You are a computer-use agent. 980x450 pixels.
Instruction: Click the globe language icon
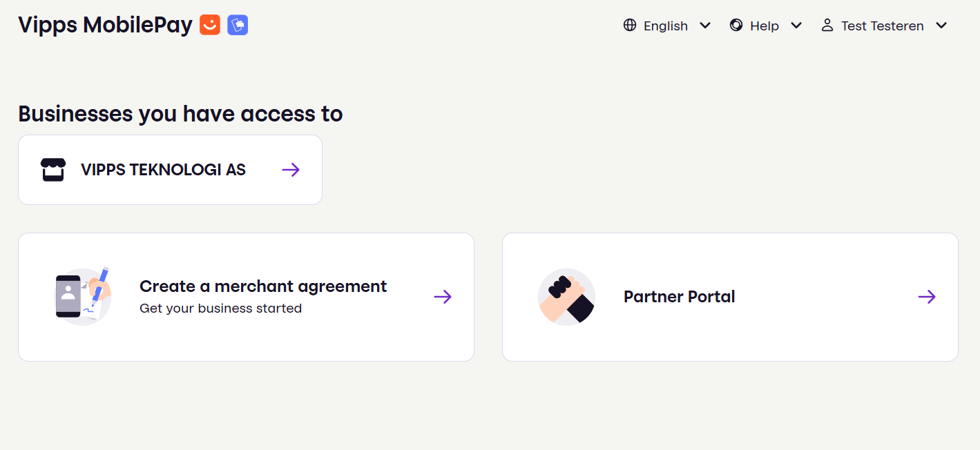(x=630, y=26)
